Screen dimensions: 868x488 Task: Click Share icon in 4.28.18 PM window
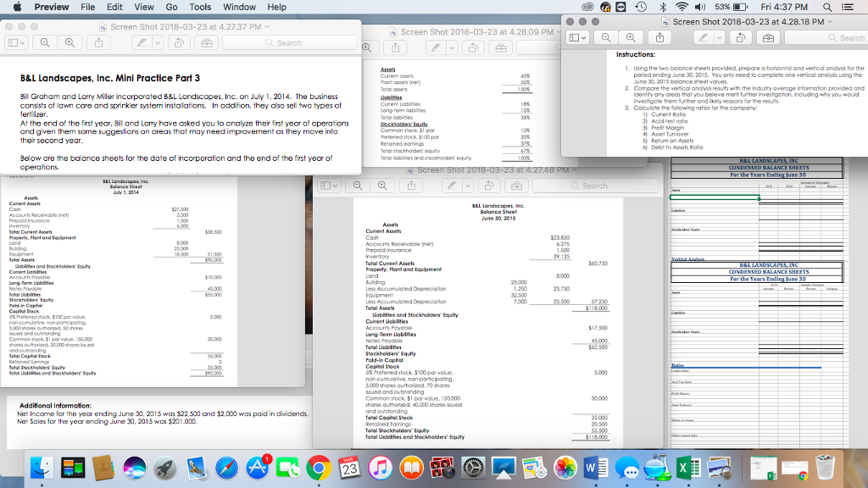[659, 37]
